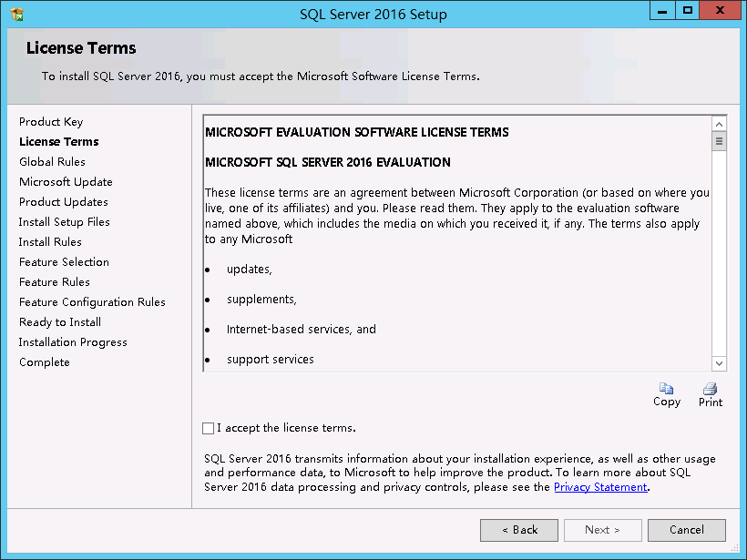The image size is (747, 560).
Task: Maximize the SQL Server 2016 Setup window
Action: [x=688, y=11]
